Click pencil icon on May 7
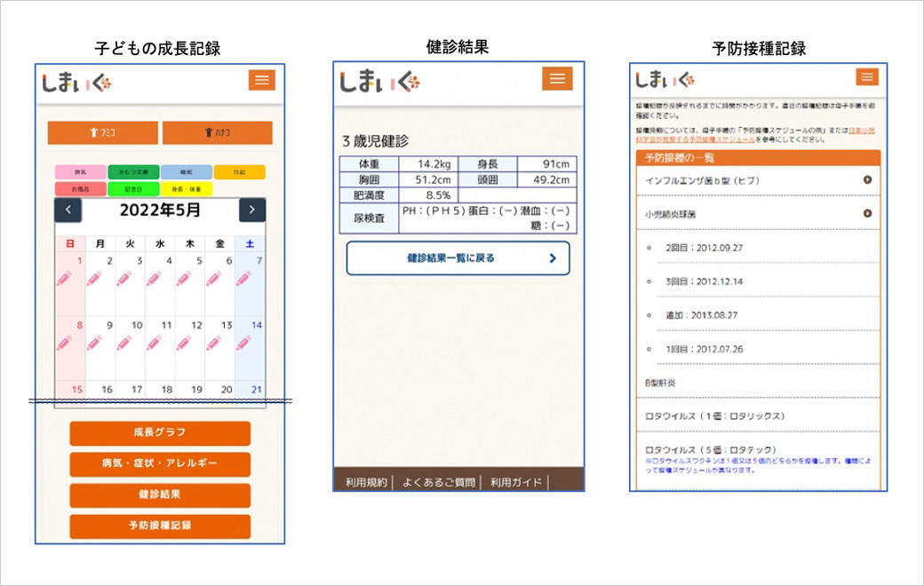This screenshot has height=586, width=924. click(x=244, y=279)
